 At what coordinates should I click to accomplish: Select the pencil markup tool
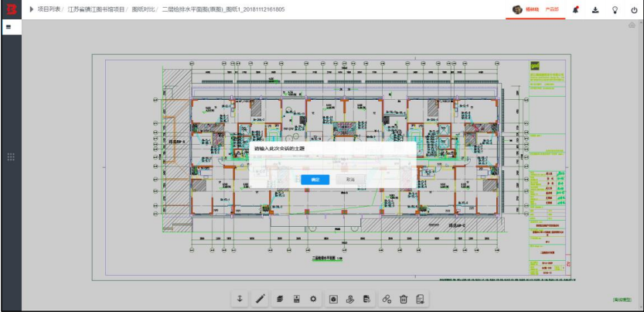coord(260,299)
